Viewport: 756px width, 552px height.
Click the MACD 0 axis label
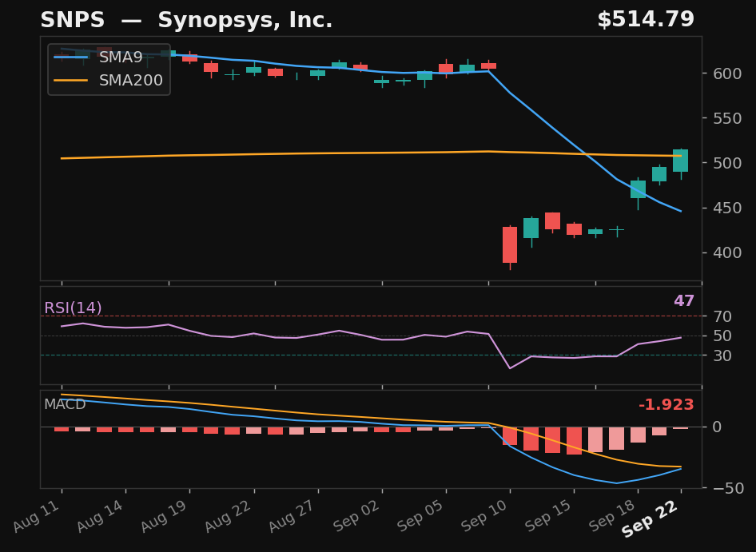pos(718,427)
